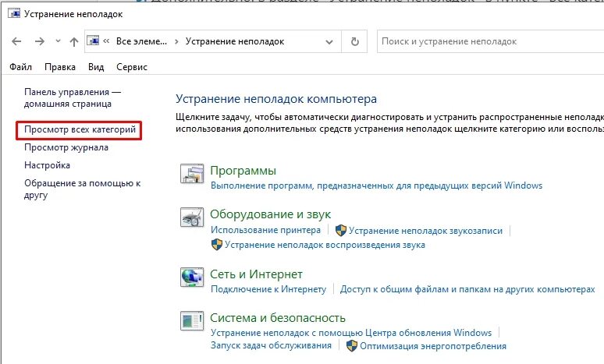Open Доступ к общим файлам и папкам
604x364 pixels.
pyautogui.click(x=467, y=289)
